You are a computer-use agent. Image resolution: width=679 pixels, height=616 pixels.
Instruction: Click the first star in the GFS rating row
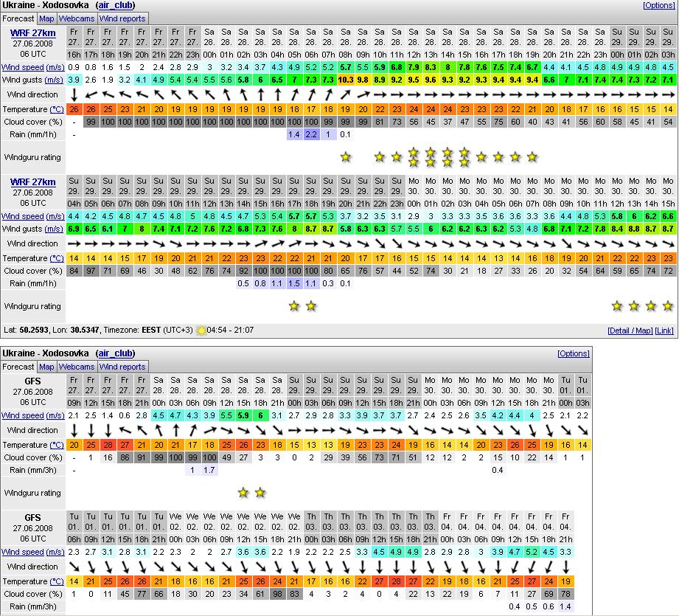[243, 492]
